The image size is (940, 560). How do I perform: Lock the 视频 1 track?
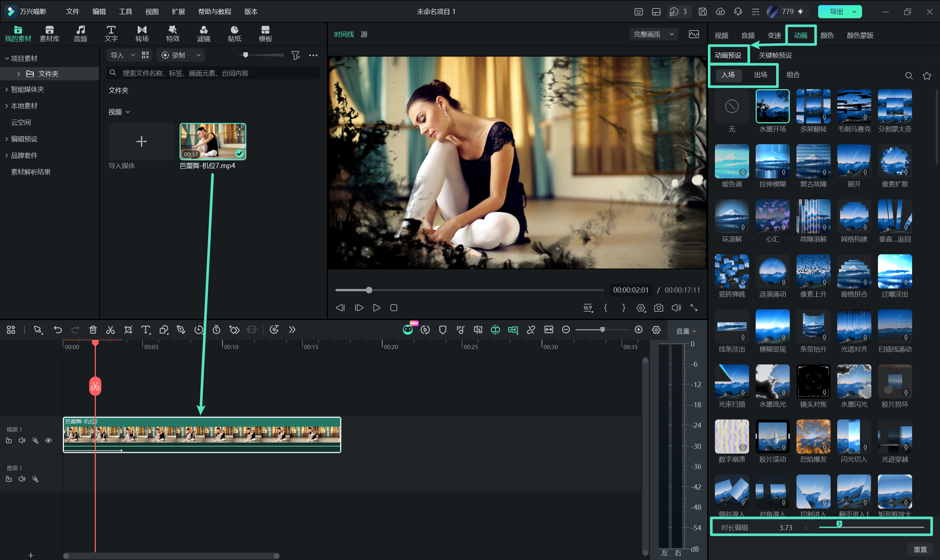9,440
